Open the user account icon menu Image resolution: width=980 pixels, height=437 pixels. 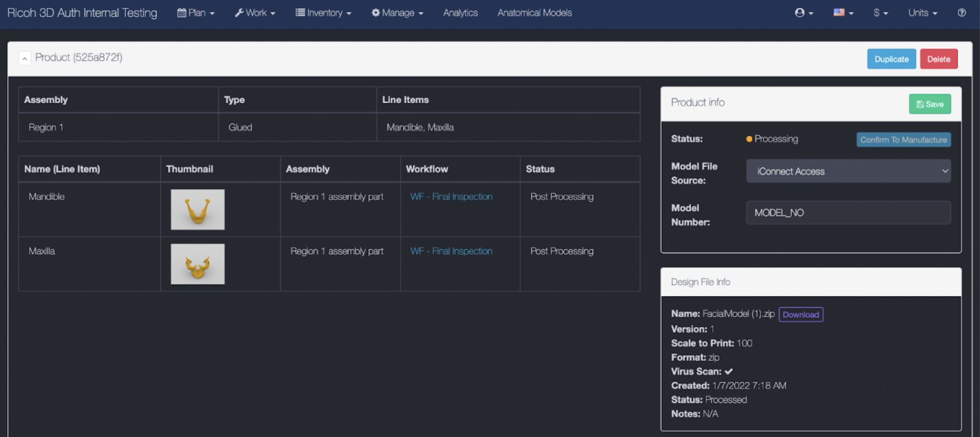tap(804, 13)
